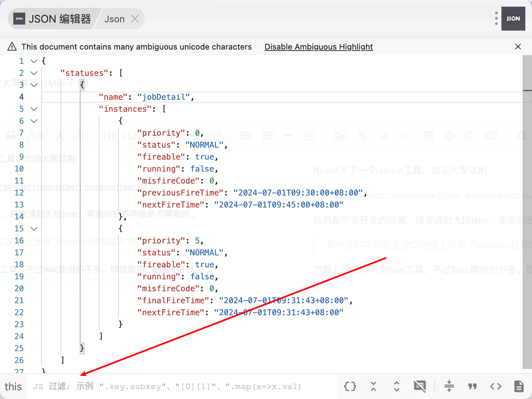Select the Json tab
This screenshot has height=399, width=532.
[x=114, y=19]
